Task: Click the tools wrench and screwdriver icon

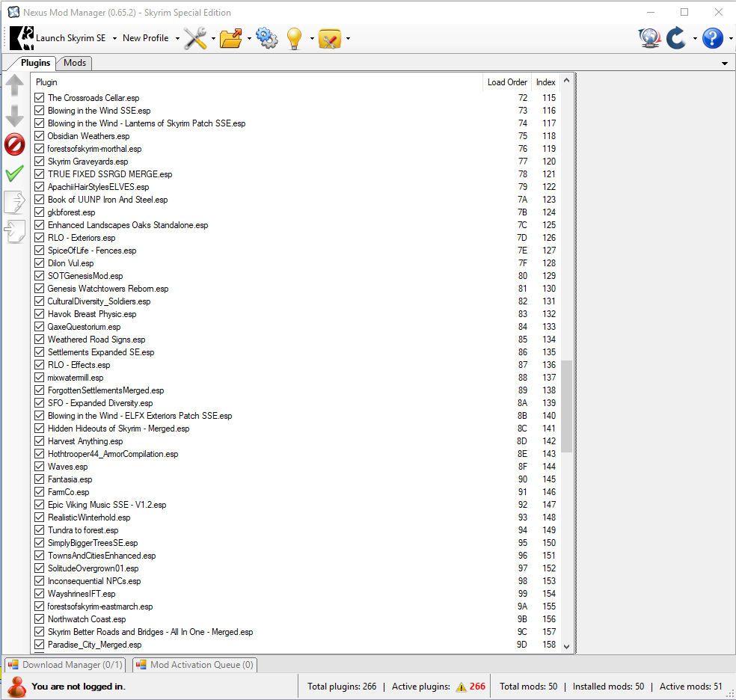Action: [x=195, y=38]
